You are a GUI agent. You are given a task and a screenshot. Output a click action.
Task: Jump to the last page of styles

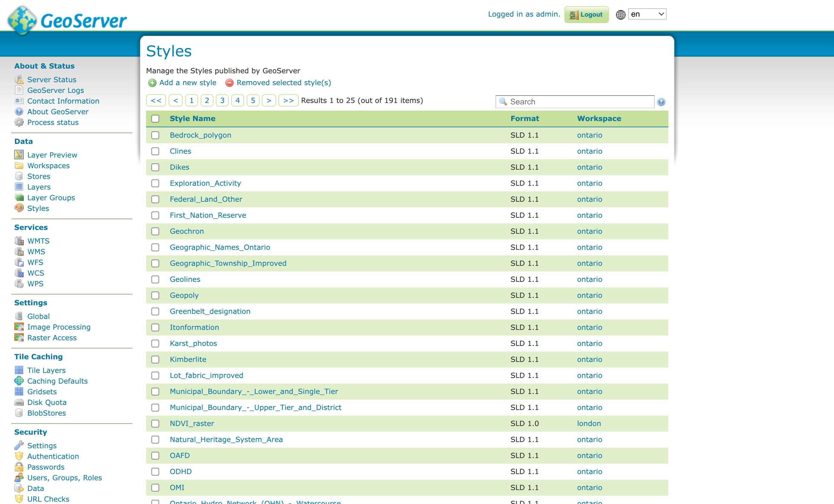click(x=288, y=101)
